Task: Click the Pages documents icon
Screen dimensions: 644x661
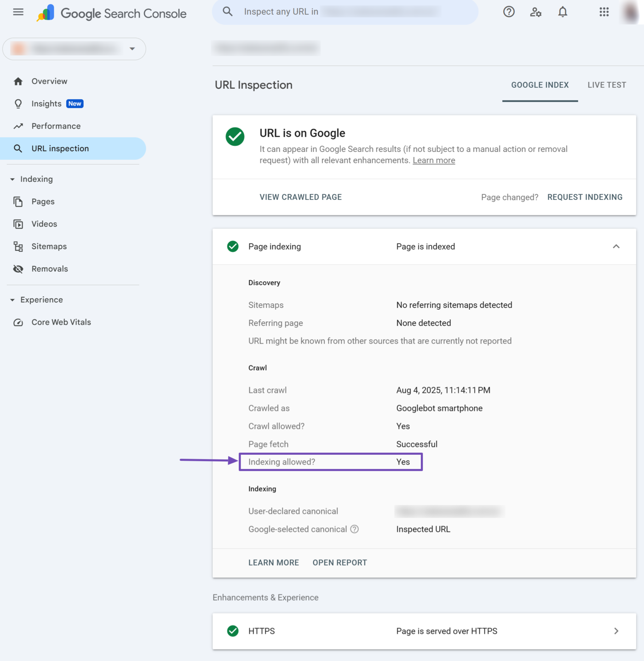Action: 18,202
